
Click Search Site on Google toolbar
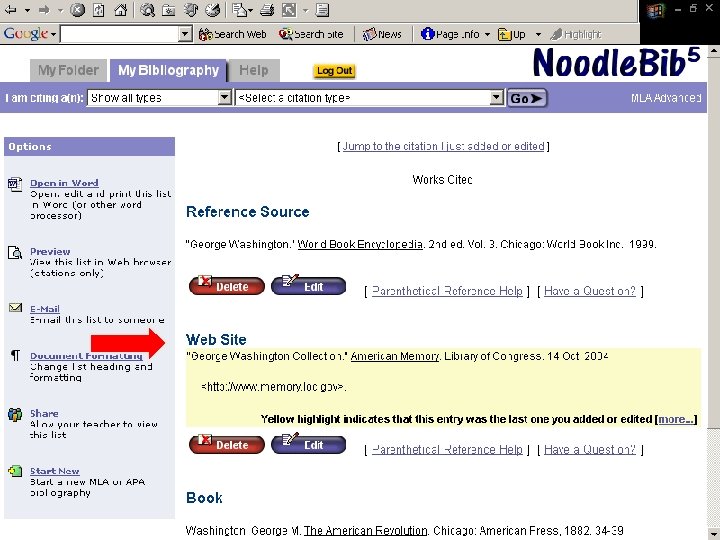click(x=311, y=34)
